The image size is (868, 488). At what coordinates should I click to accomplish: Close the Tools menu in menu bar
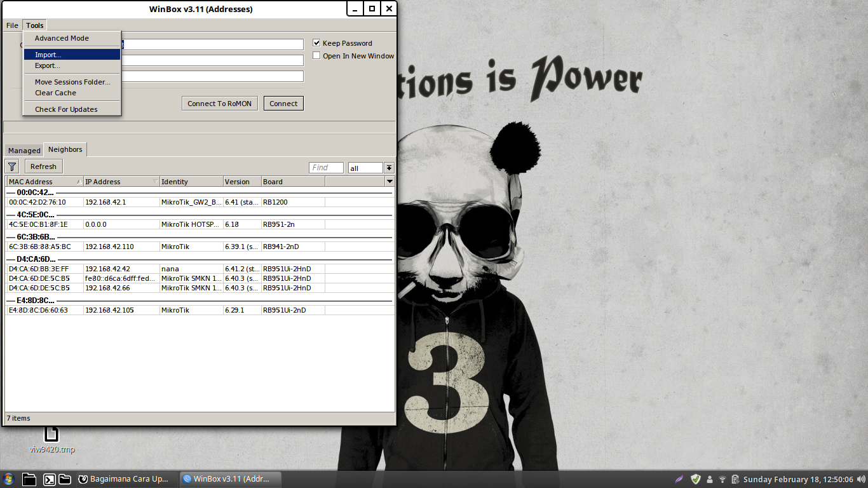click(x=35, y=25)
